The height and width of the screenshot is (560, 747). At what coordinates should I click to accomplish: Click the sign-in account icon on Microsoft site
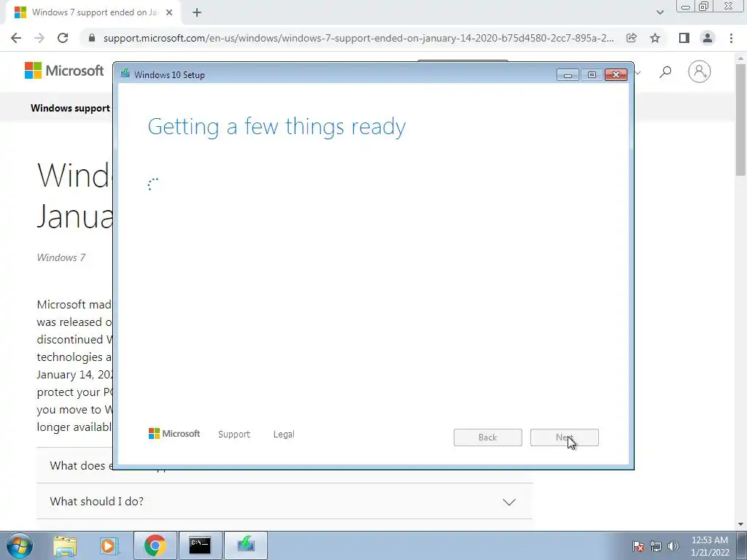(x=700, y=71)
